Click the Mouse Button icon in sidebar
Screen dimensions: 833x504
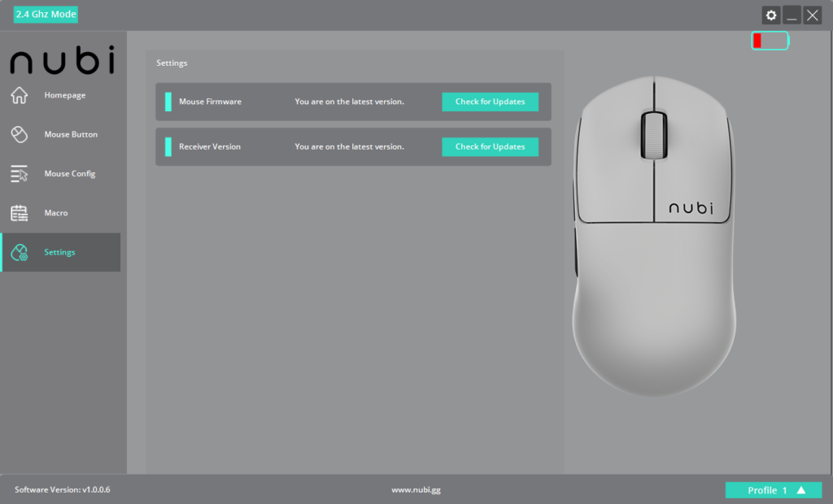point(20,134)
